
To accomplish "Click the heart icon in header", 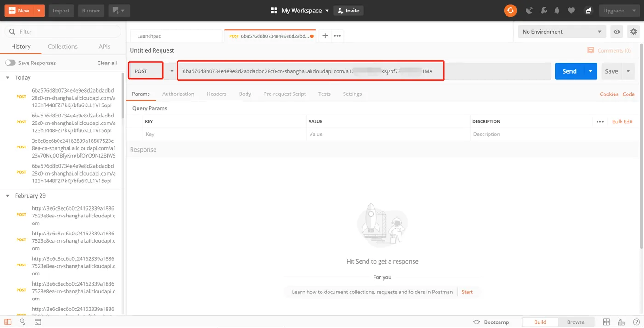I will 571,10.
